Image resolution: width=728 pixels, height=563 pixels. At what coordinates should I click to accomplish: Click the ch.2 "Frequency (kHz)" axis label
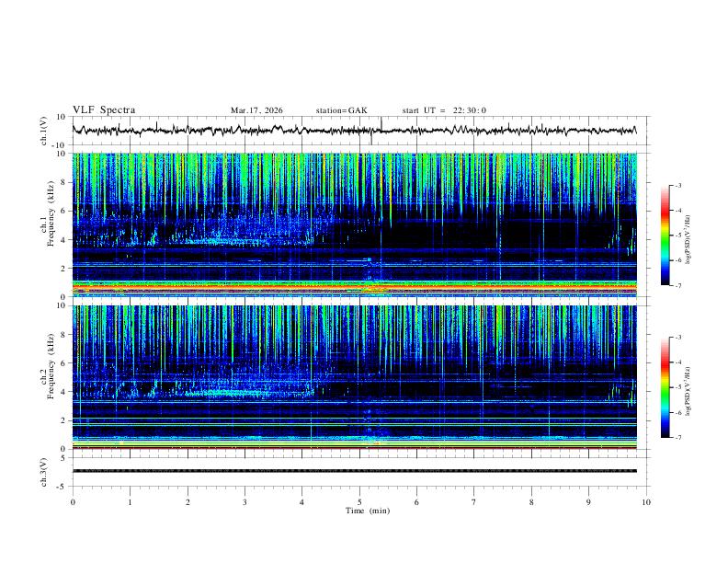pyautogui.click(x=51, y=365)
